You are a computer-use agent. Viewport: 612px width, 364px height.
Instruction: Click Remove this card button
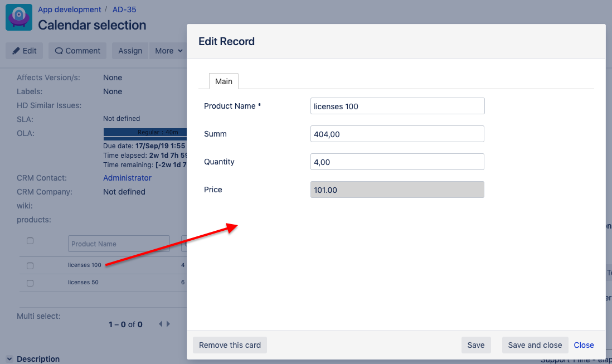(x=230, y=345)
